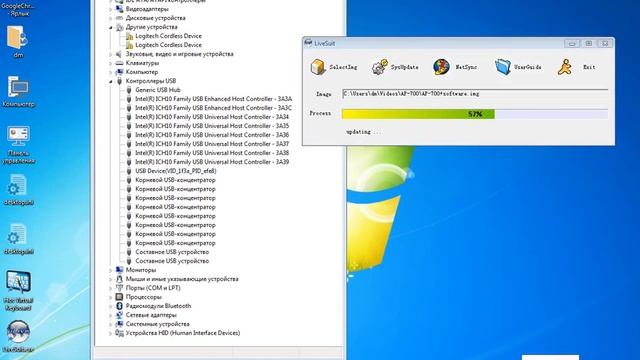Select Системные устройства in the tree
640x360 pixels.
[x=158, y=324]
